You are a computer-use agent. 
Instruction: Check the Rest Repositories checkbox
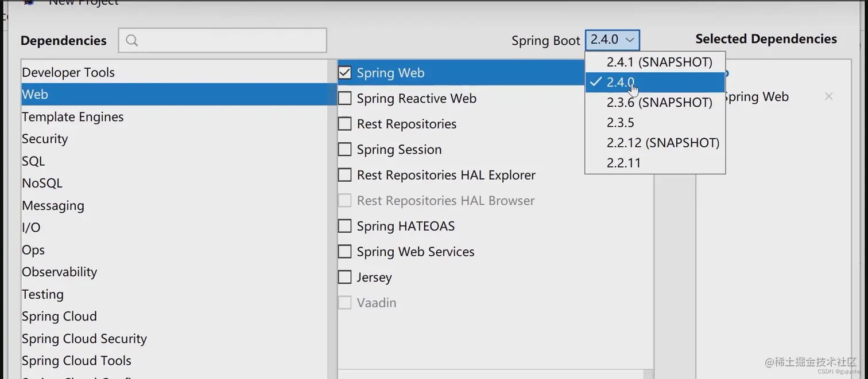coord(344,124)
